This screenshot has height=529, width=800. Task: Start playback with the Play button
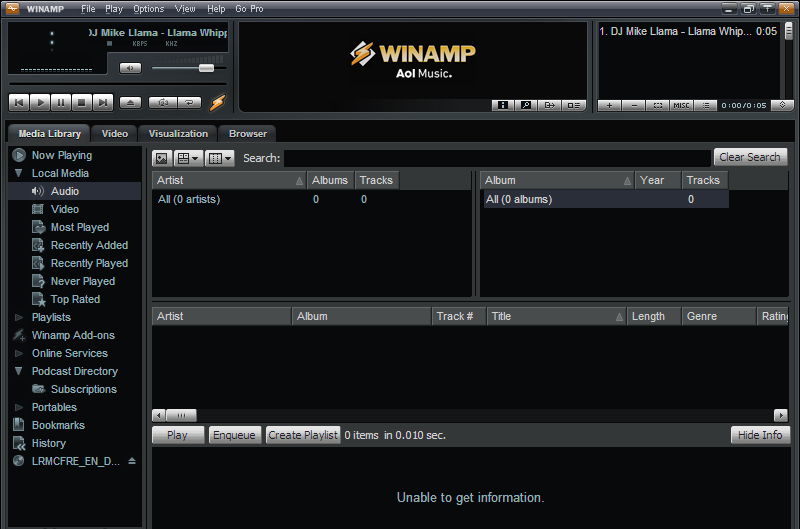point(40,103)
